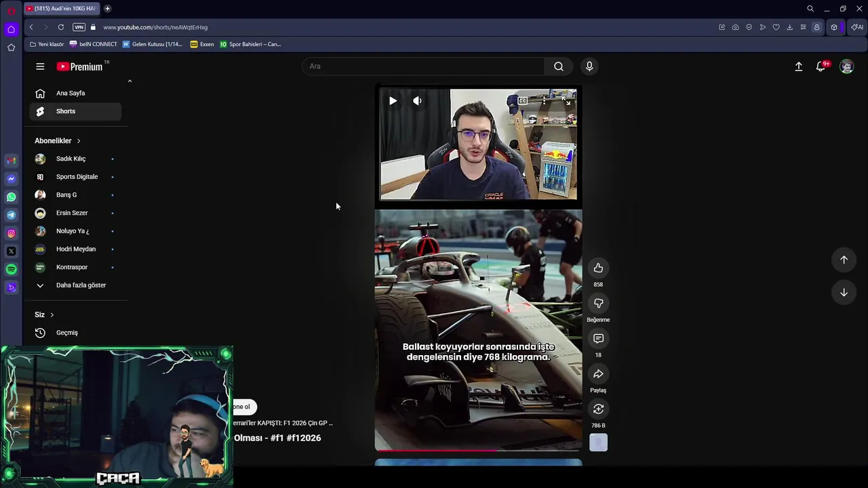Open Opera sidebar bookmarks star
868x488 pixels.
[x=11, y=47]
